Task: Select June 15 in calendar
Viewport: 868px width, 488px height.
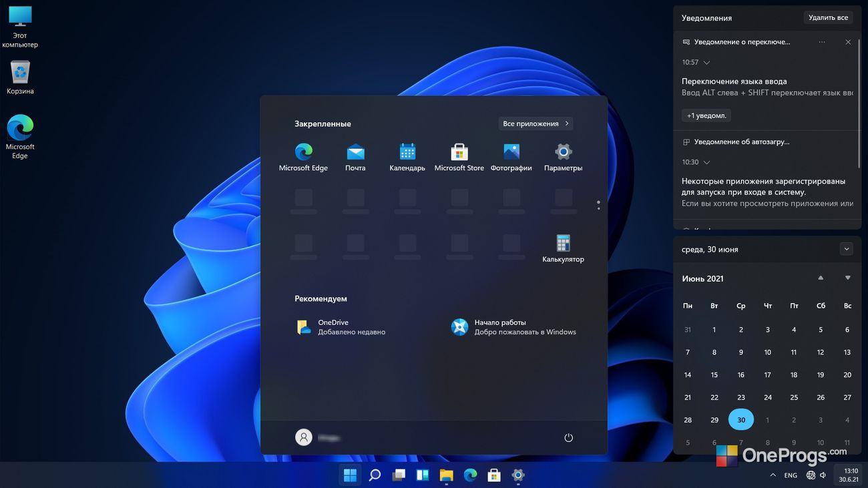Action: point(714,375)
